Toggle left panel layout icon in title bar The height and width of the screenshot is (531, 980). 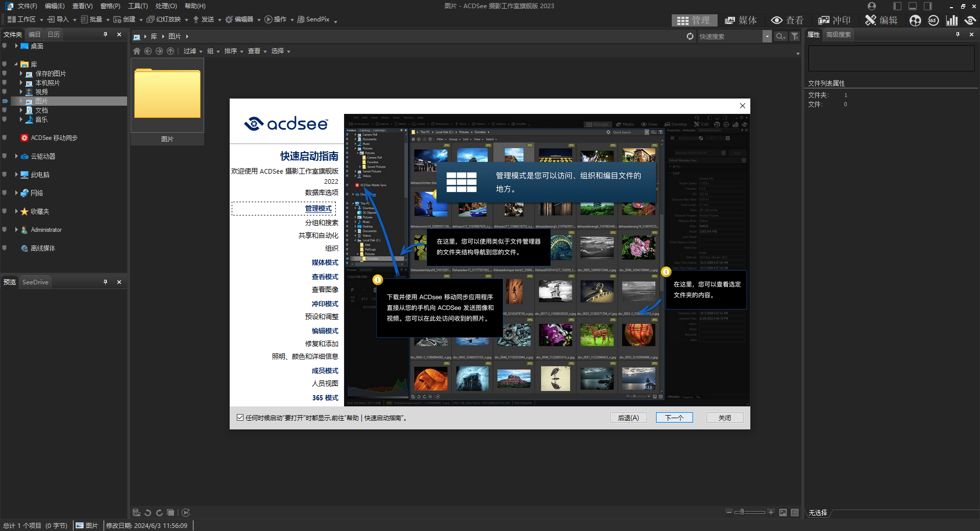point(897,6)
